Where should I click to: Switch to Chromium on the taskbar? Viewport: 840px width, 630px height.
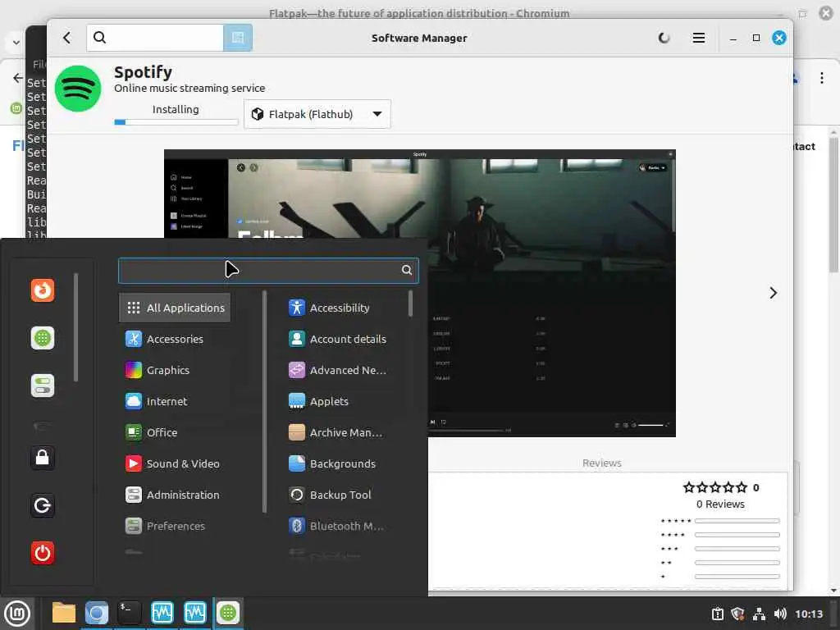97,613
